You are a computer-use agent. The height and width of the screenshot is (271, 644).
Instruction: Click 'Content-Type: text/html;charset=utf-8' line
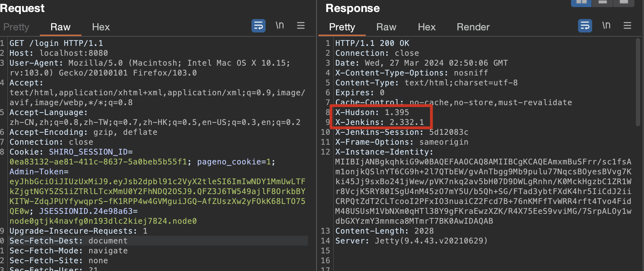(426, 83)
